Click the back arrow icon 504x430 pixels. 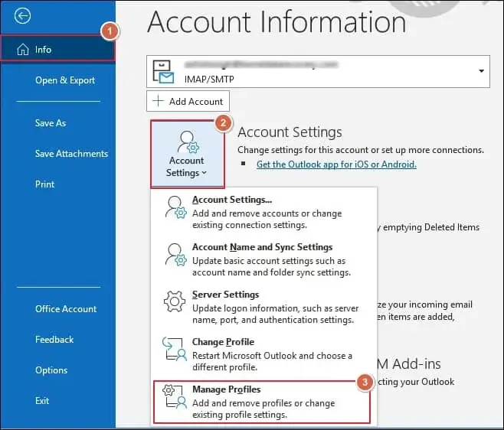pyautogui.click(x=21, y=15)
